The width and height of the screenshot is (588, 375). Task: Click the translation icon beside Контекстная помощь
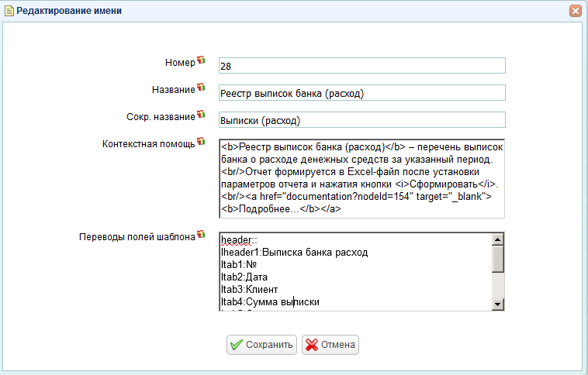pos(201,141)
